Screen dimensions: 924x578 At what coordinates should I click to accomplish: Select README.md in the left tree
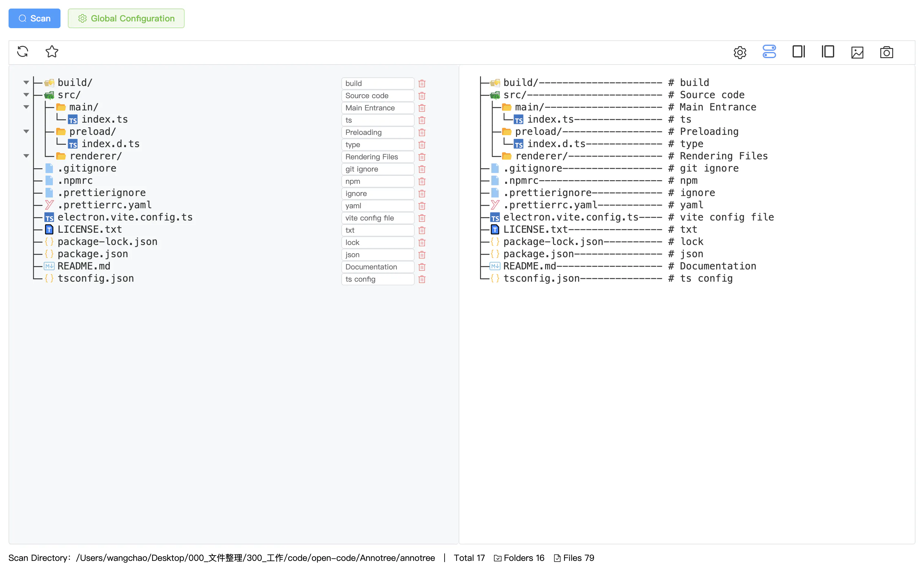[x=84, y=266]
